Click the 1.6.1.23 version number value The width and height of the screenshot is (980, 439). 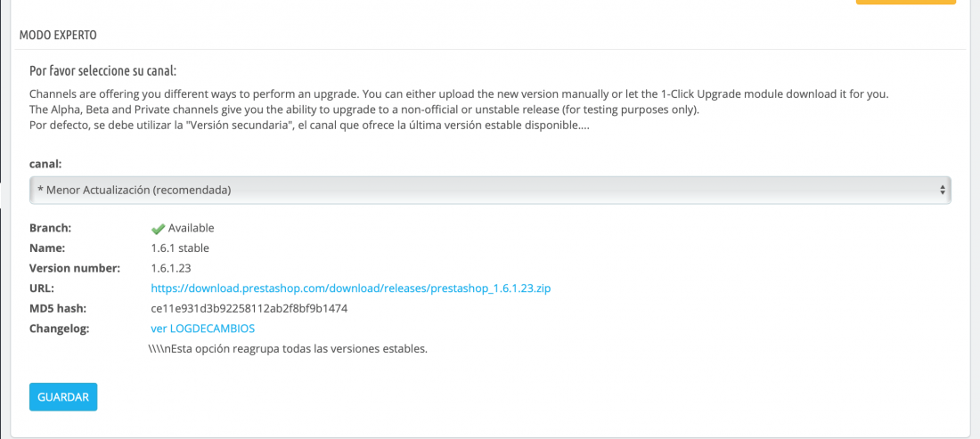pyautogui.click(x=171, y=269)
